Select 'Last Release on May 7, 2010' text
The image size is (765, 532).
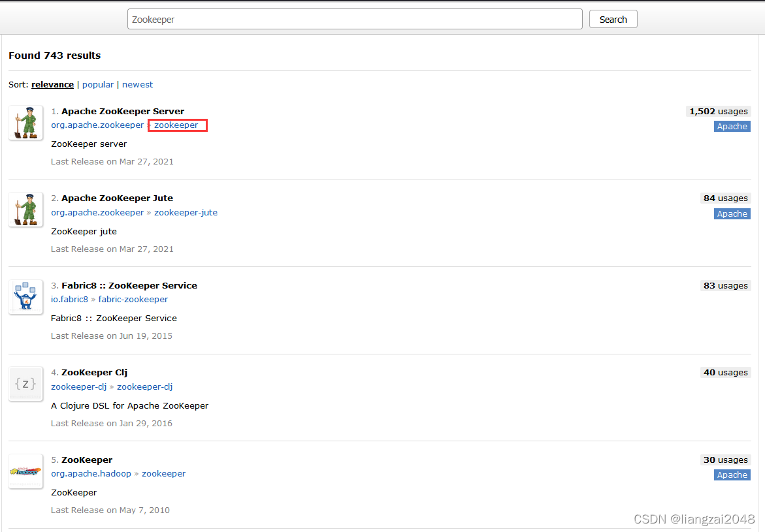pyautogui.click(x=110, y=510)
